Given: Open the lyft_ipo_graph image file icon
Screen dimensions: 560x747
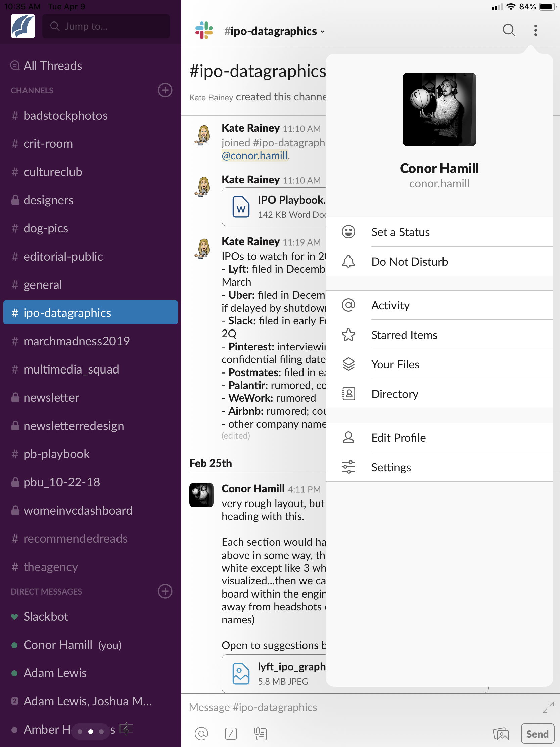Looking at the screenshot, I should (x=241, y=673).
